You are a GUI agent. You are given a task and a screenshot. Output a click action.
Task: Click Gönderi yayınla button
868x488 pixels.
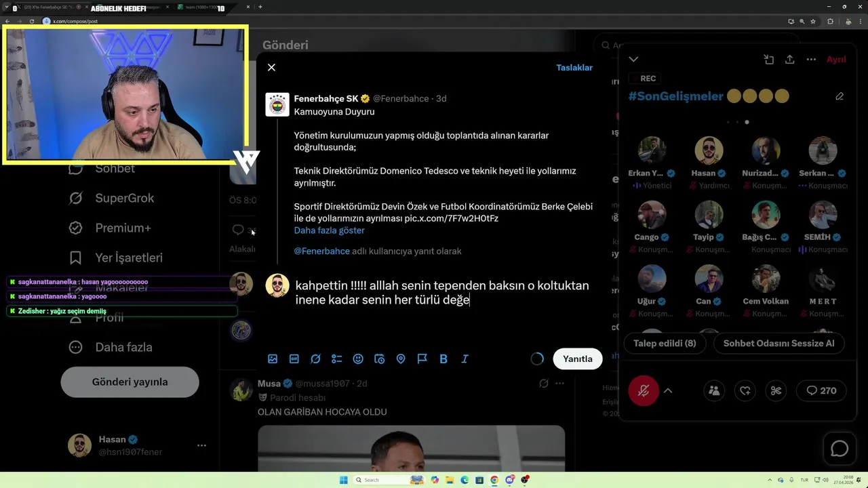[130, 382]
